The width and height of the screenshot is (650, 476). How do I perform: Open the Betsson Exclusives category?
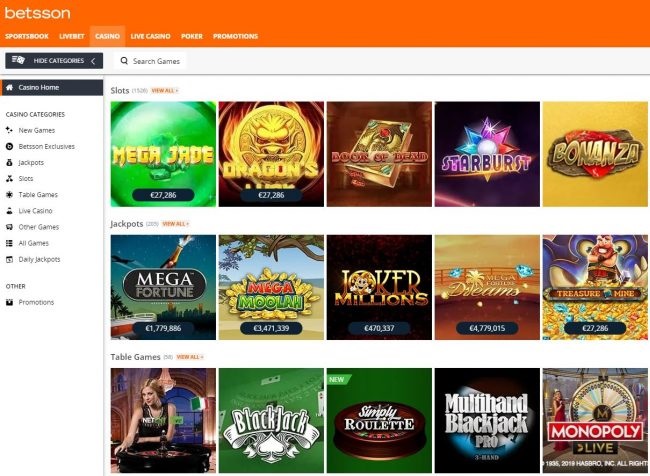pos(46,146)
